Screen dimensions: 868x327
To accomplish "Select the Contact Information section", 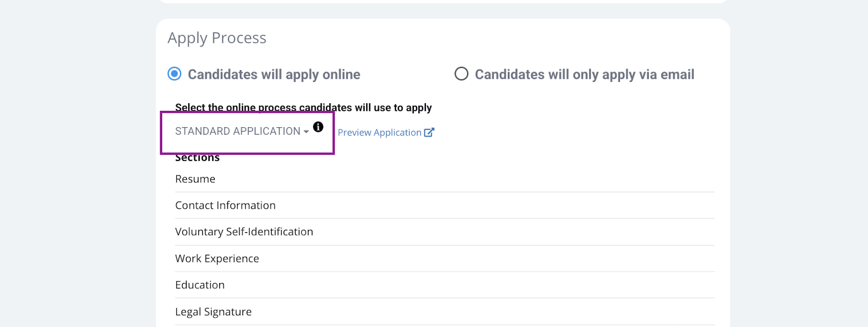I will coord(445,205).
